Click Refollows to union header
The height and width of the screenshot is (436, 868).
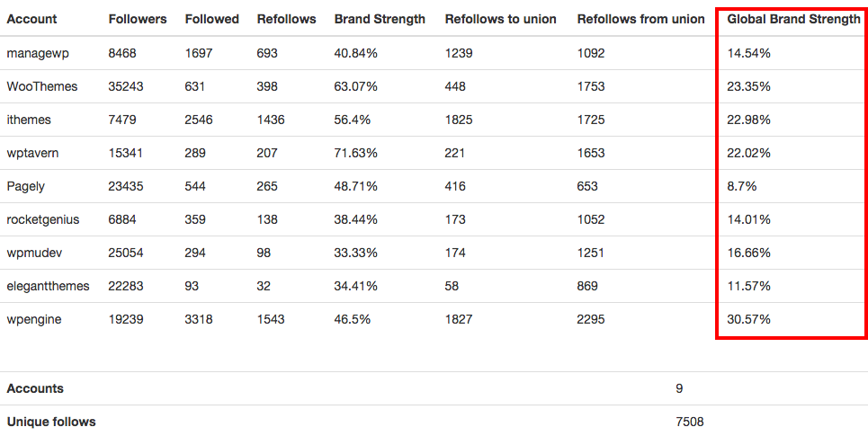pyautogui.click(x=500, y=19)
